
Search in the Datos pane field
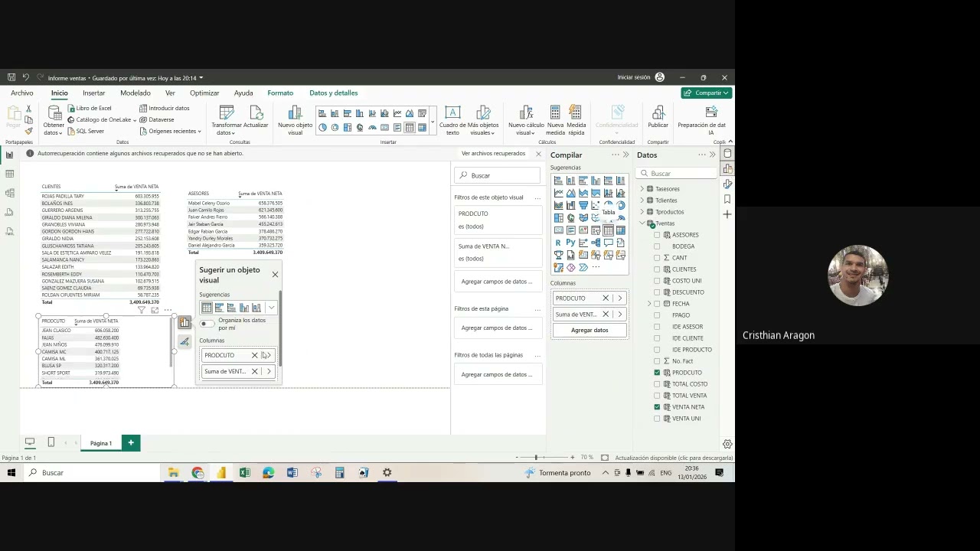coord(678,174)
